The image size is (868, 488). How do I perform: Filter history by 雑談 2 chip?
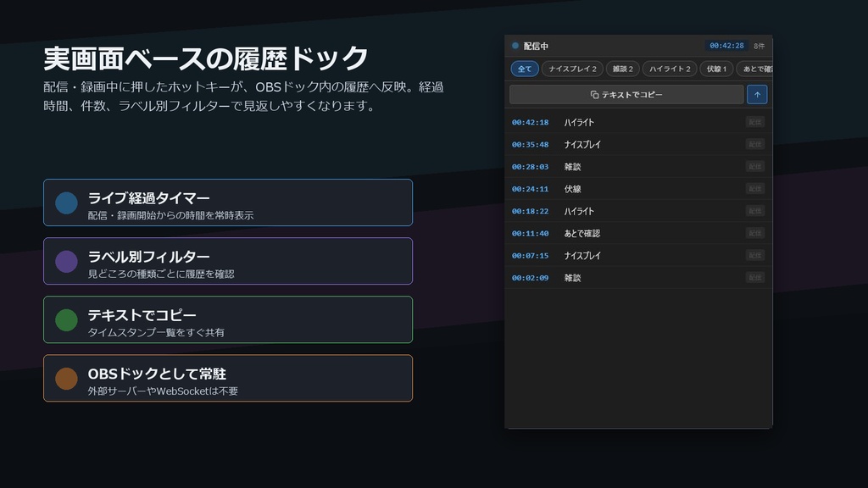623,69
